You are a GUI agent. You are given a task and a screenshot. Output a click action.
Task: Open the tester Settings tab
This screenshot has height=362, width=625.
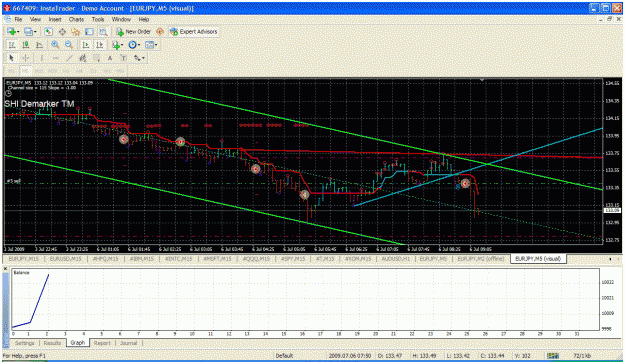click(x=24, y=343)
